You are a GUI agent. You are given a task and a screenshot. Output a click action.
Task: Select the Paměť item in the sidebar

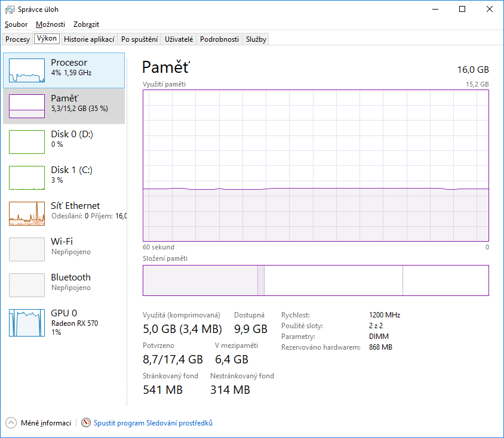point(64,106)
